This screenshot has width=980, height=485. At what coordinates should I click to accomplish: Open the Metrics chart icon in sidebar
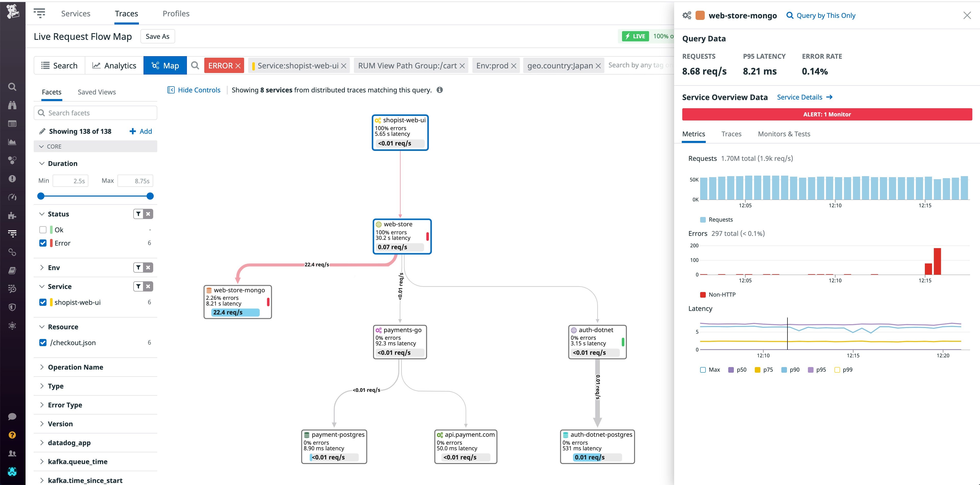tap(12, 142)
